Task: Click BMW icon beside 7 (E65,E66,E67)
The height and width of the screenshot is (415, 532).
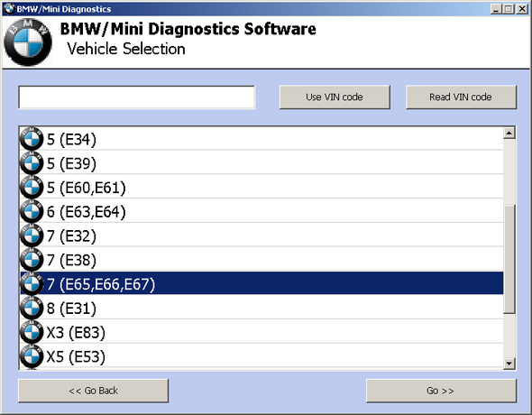Action: (32, 283)
